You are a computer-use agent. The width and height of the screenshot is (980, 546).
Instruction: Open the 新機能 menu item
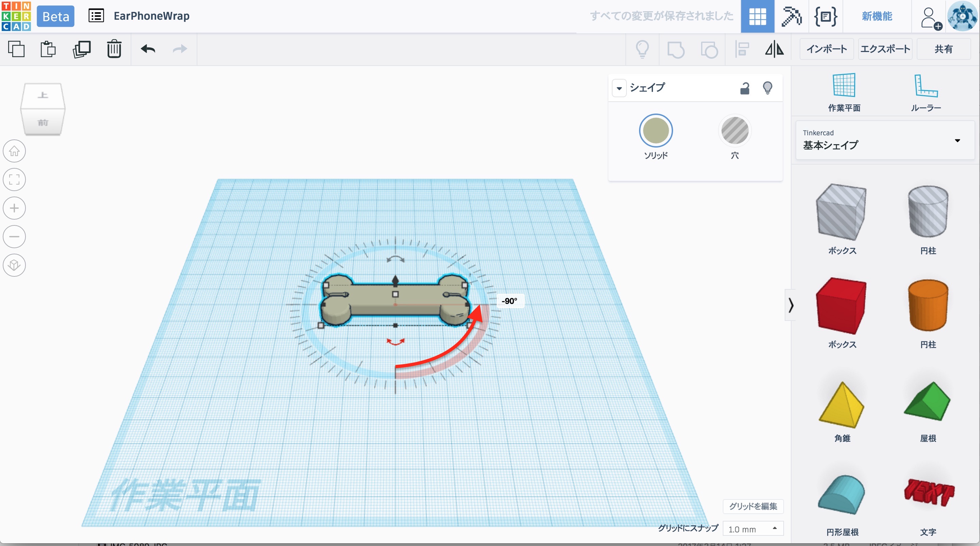click(x=877, y=16)
